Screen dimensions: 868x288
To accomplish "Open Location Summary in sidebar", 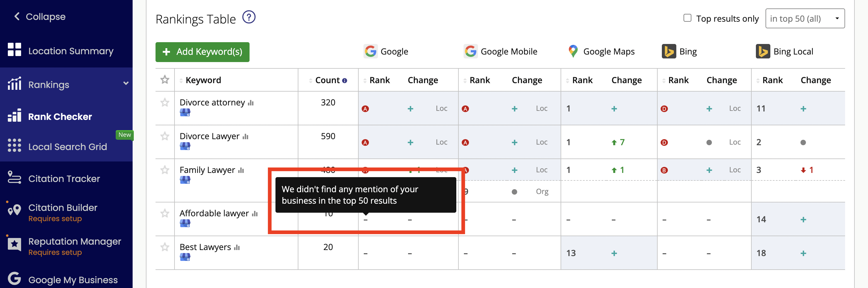I will coord(71,51).
